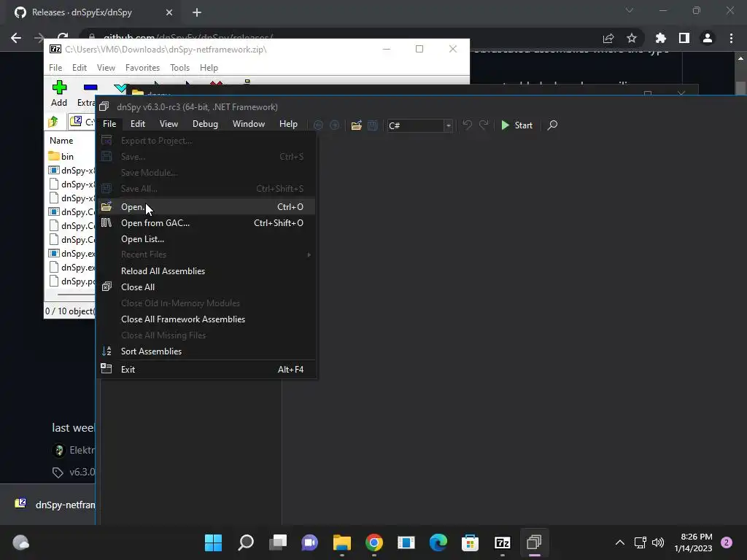Viewport: 747px width, 560px height.
Task: Select Exit from the File menu
Action: (206, 370)
